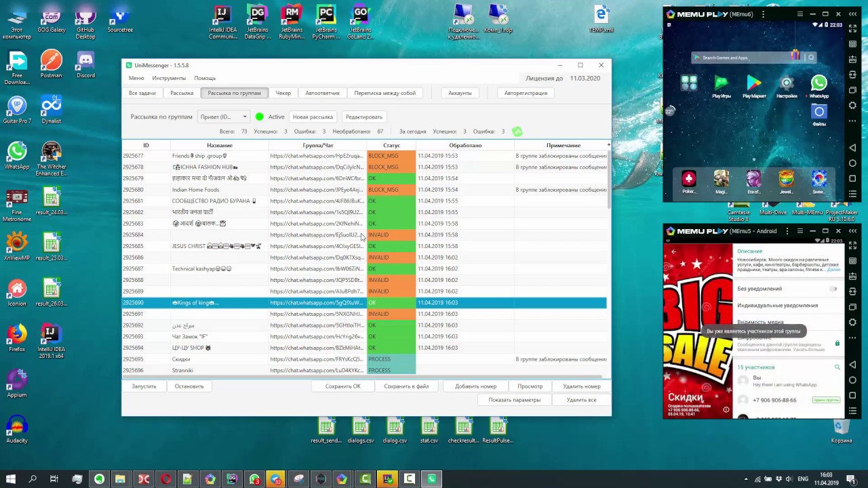Viewport: 868px width, 488px height.
Task: Open Настройки gear in the MEmu6 home screen
Action: [787, 83]
